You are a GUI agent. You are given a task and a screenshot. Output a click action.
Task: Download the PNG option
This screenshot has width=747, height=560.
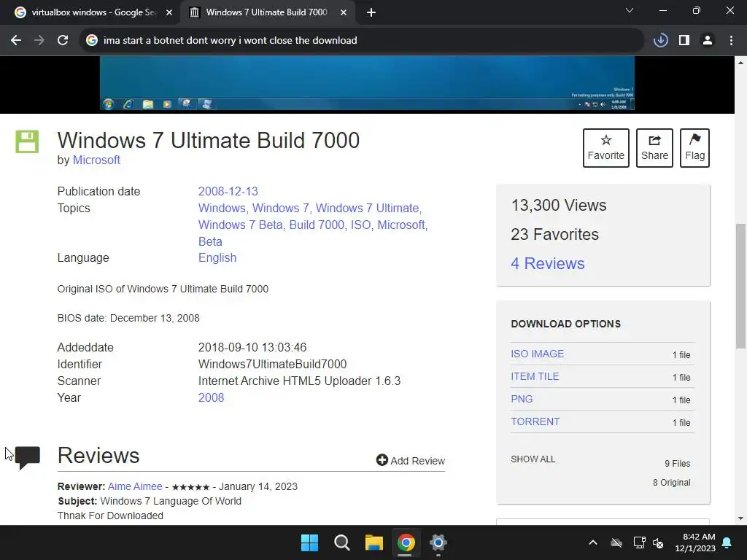click(522, 399)
